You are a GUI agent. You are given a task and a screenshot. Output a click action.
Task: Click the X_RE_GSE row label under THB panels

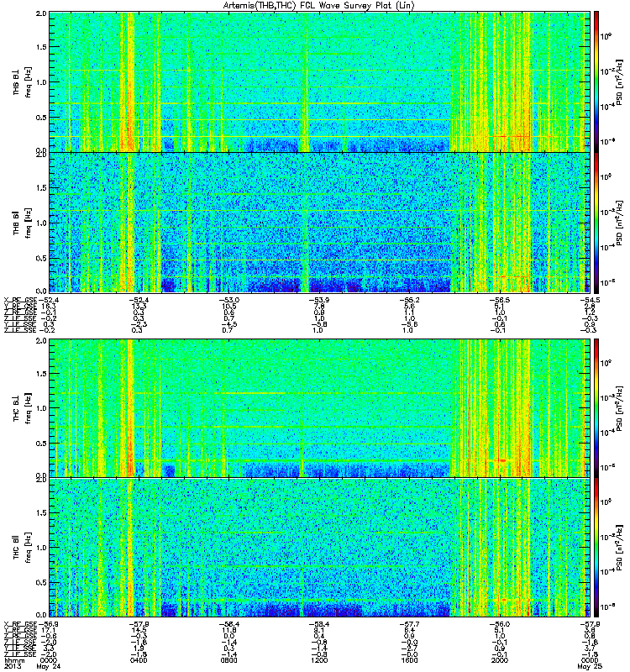point(20,300)
